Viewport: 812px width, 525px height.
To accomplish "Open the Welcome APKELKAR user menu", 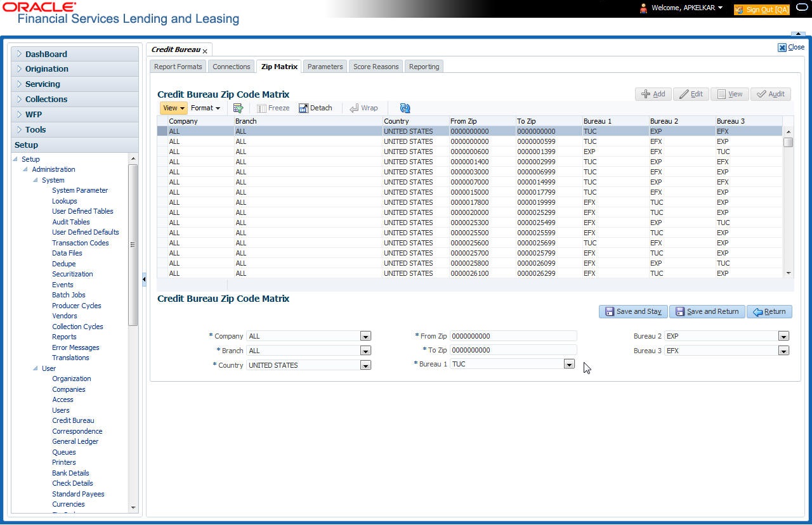I will (x=688, y=8).
